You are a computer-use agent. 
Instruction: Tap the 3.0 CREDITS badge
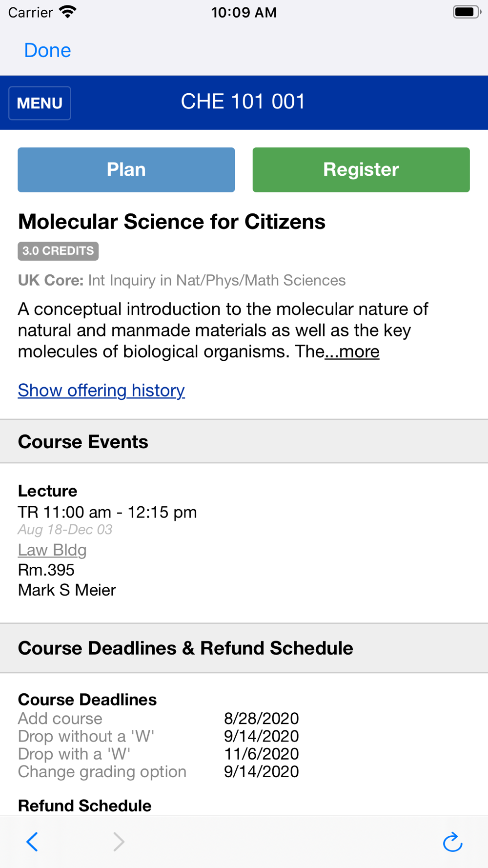pyautogui.click(x=58, y=251)
